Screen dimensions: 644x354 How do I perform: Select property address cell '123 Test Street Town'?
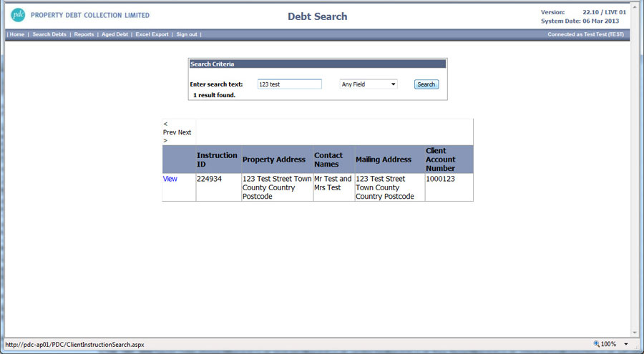(x=277, y=187)
